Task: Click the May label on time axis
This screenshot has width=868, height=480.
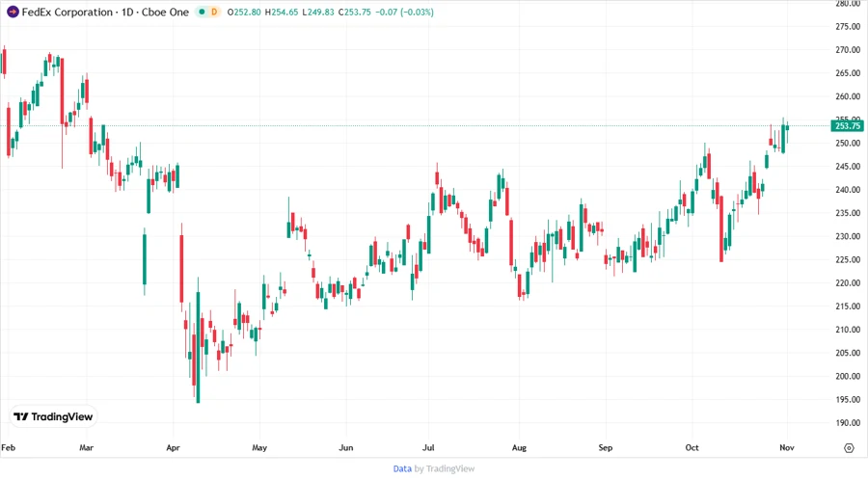Action: (x=259, y=447)
